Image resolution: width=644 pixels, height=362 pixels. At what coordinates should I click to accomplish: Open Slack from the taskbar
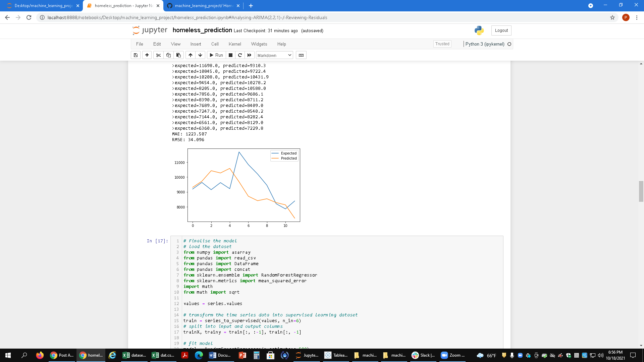pos(423,355)
